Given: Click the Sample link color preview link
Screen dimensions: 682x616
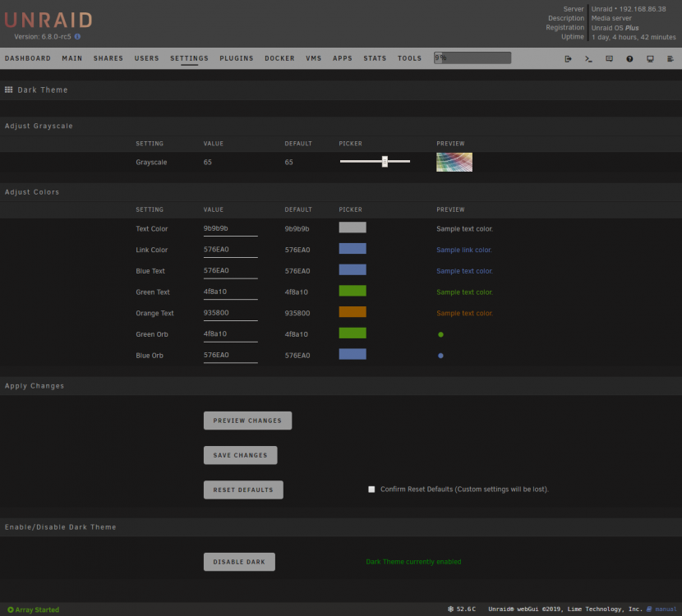Looking at the screenshot, I should pyautogui.click(x=464, y=250).
